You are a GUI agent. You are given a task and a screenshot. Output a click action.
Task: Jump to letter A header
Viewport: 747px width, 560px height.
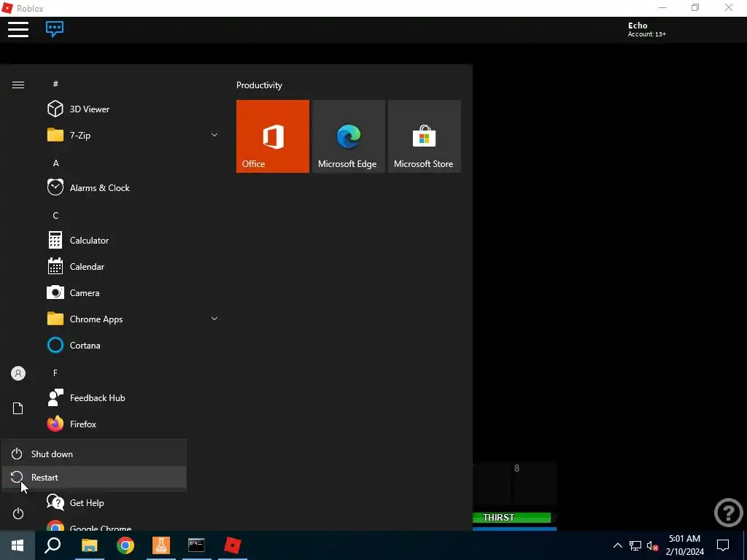coord(55,163)
